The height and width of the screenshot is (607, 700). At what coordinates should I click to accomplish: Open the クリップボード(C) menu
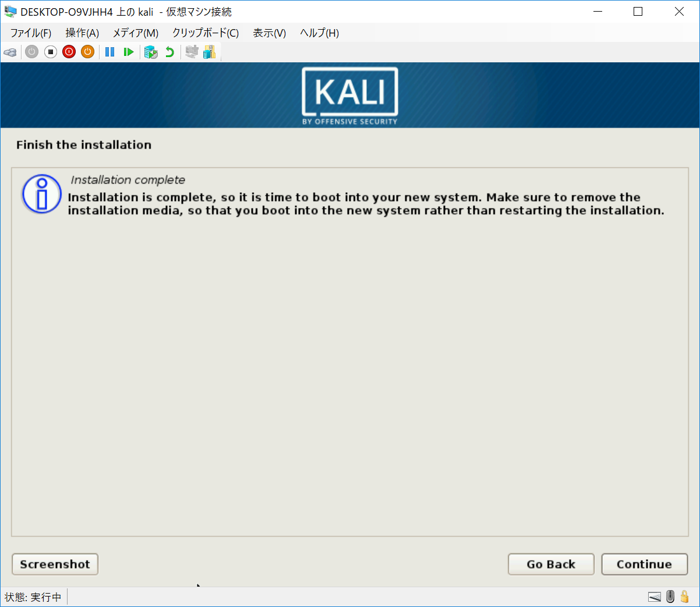(x=206, y=33)
